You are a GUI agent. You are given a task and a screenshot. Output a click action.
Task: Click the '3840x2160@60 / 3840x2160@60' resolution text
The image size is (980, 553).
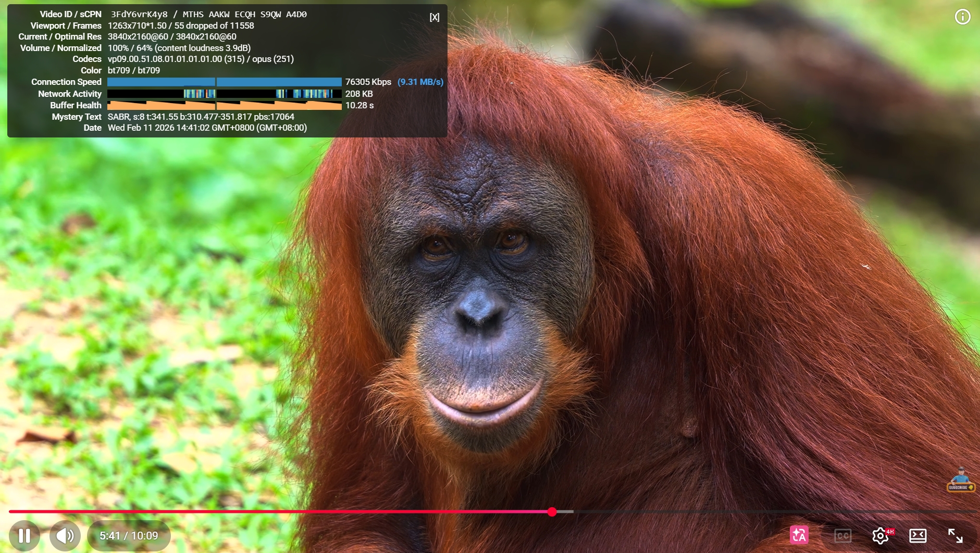click(x=172, y=36)
